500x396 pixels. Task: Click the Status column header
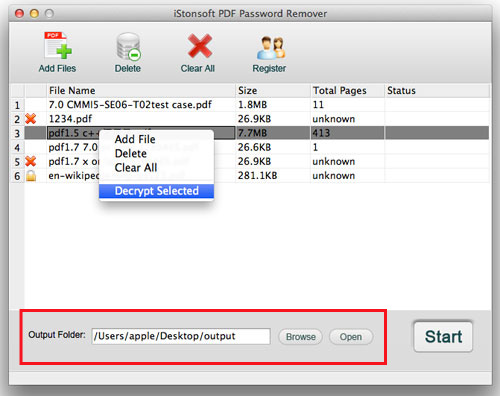[437, 90]
